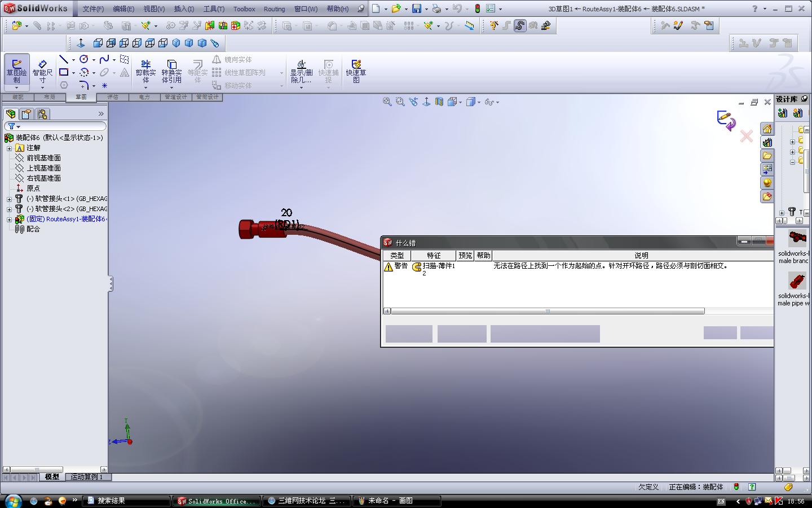Image resolution: width=812 pixels, height=508 pixels.
Task: Switch to the 评估 command tab
Action: pos(113,97)
